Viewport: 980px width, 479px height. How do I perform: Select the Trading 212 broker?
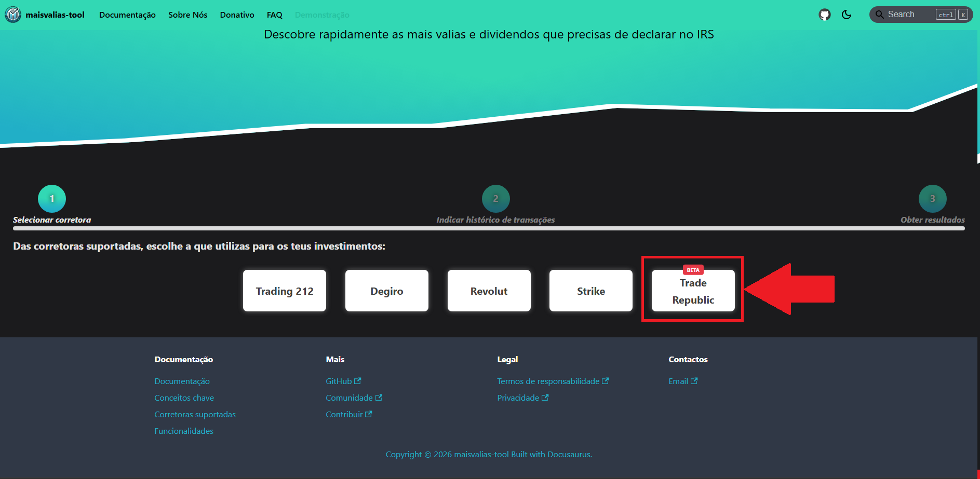[x=285, y=291]
